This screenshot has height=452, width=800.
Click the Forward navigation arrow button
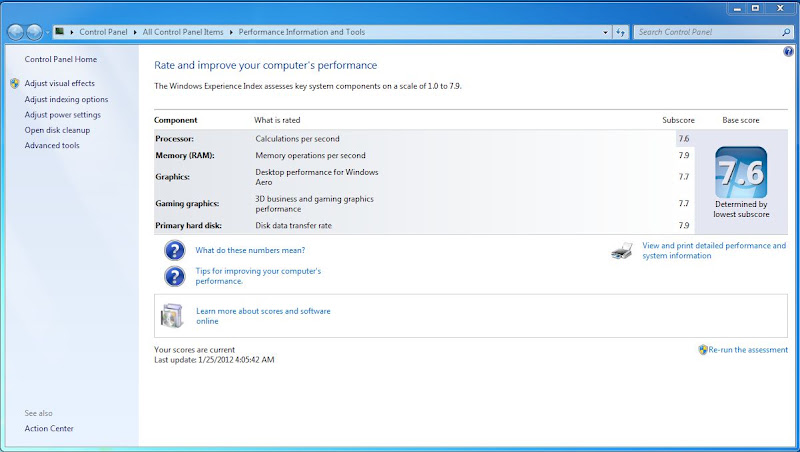pos(34,32)
